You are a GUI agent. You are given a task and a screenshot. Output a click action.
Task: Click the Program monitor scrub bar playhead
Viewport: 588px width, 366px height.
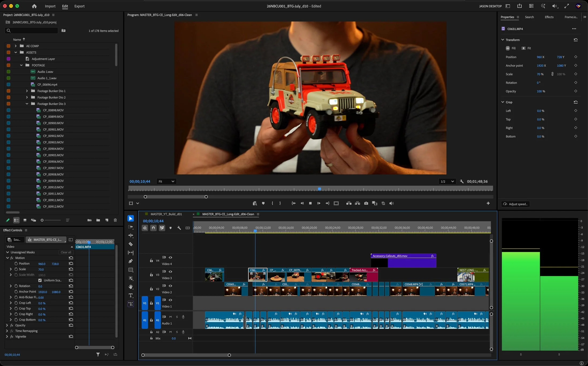319,189
